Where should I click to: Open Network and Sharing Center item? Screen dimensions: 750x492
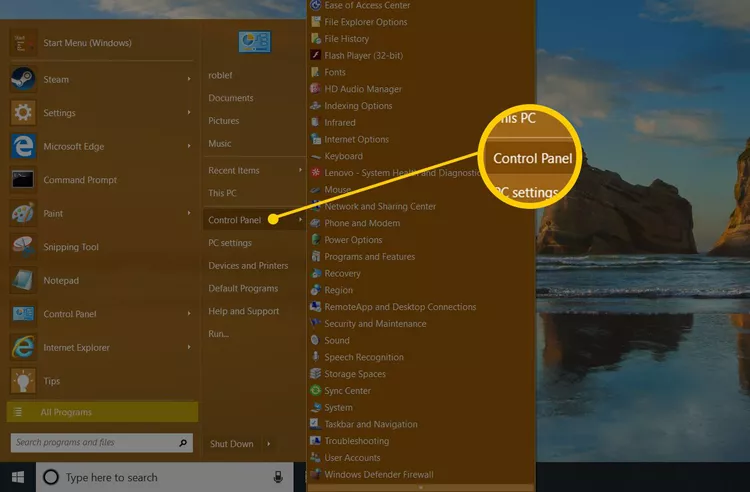380,207
